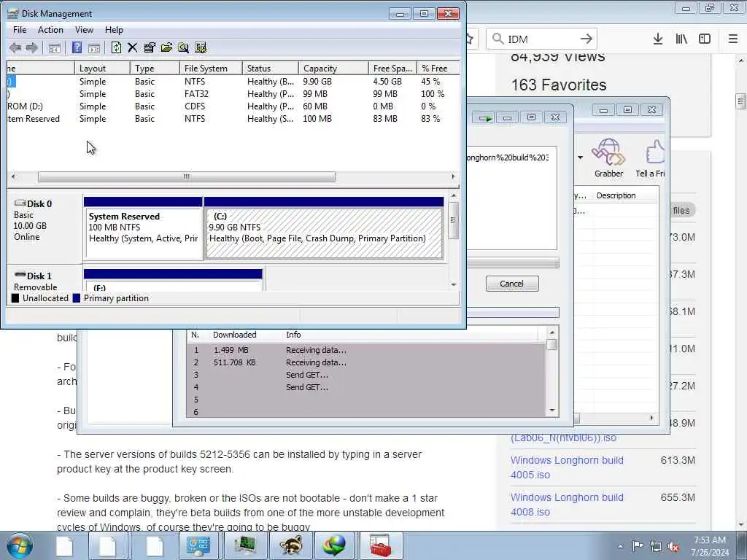Show hidden tray icons arrow
Viewport: 747px width, 560px height.
pos(620,546)
